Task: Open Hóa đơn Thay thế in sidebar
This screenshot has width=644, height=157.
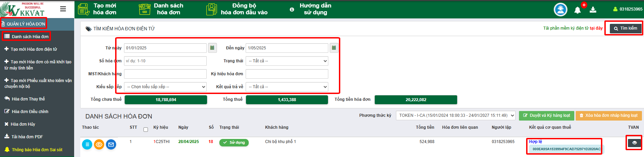Action: pos(25,99)
